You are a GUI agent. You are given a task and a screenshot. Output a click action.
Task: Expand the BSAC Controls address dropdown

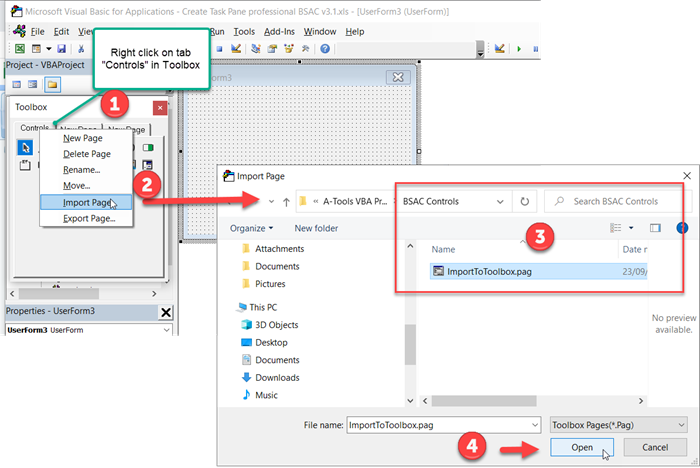coord(500,201)
